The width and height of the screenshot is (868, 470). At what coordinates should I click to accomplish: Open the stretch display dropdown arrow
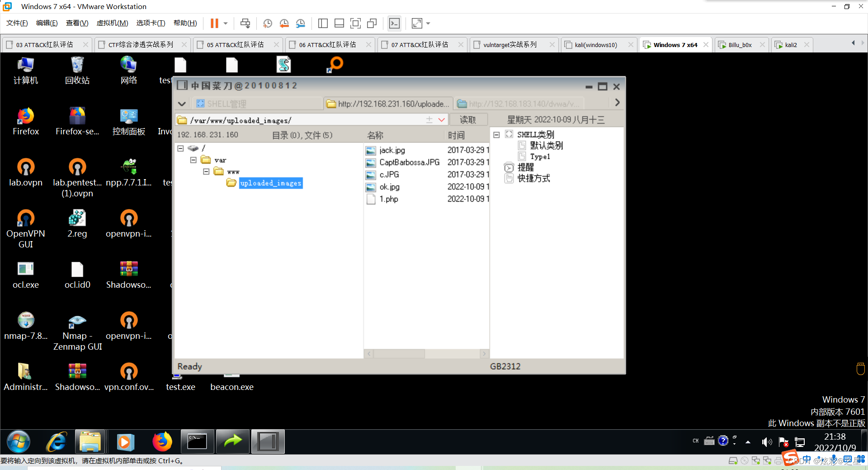click(428, 23)
